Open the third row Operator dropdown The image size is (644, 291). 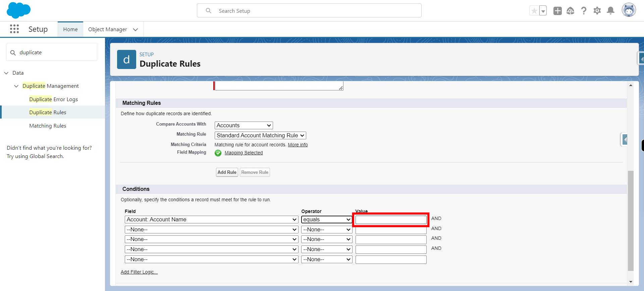(x=327, y=239)
